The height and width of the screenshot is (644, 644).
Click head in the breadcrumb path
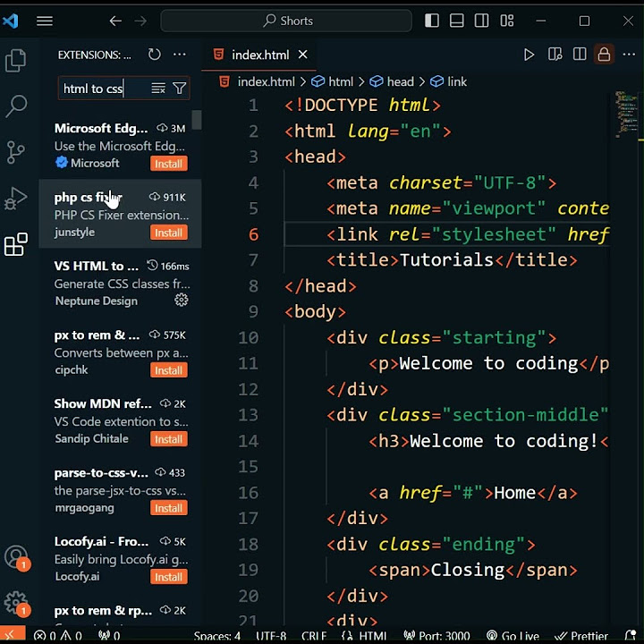pyautogui.click(x=400, y=81)
